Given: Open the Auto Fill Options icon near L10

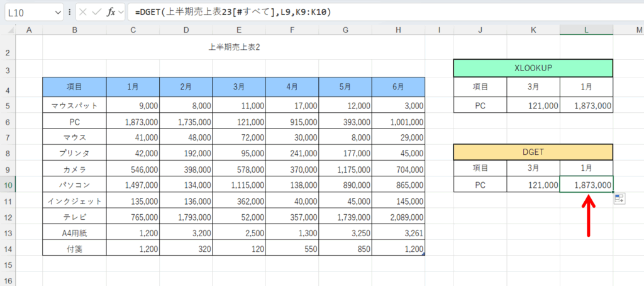Looking at the screenshot, I should tap(619, 199).
